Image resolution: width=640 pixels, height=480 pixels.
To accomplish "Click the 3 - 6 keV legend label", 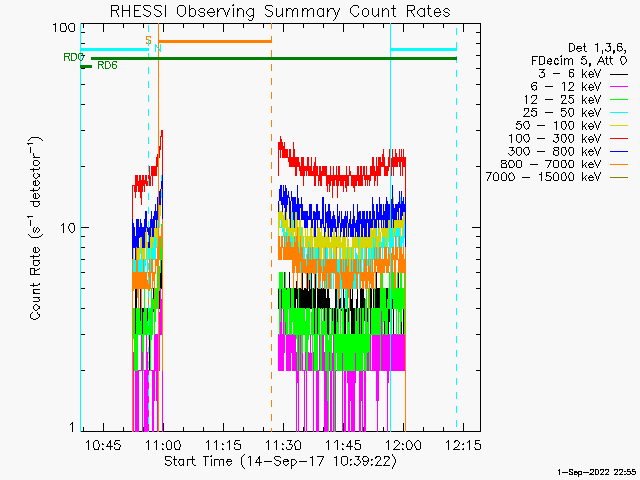I will [x=570, y=74].
